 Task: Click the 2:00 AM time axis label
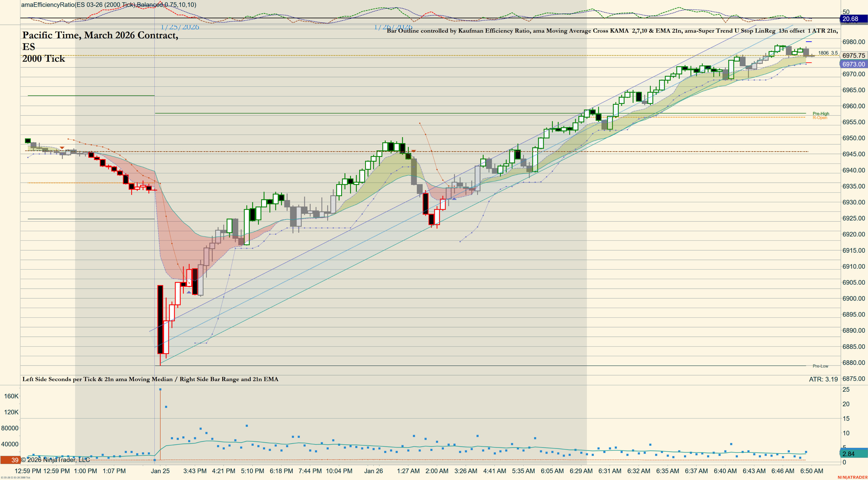click(437, 471)
